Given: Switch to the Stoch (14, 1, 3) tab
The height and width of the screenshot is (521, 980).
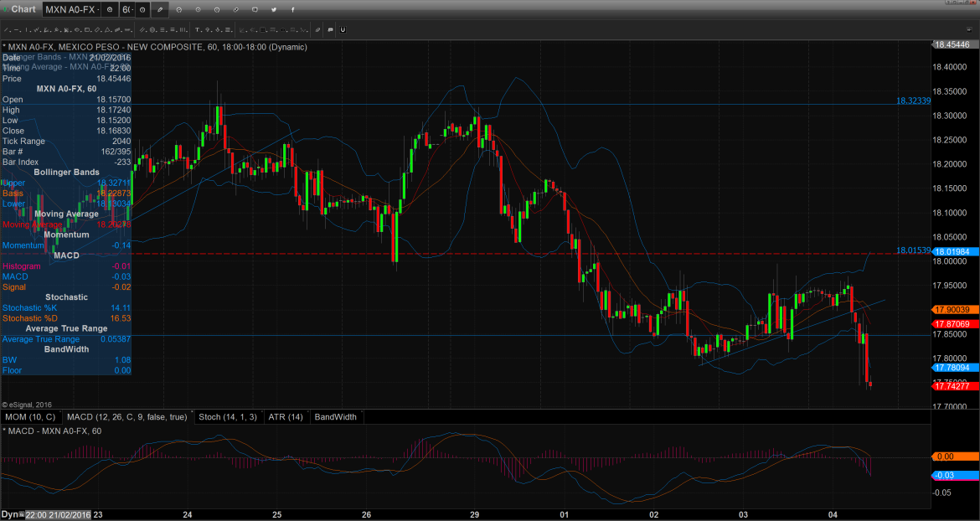Looking at the screenshot, I should click(228, 416).
